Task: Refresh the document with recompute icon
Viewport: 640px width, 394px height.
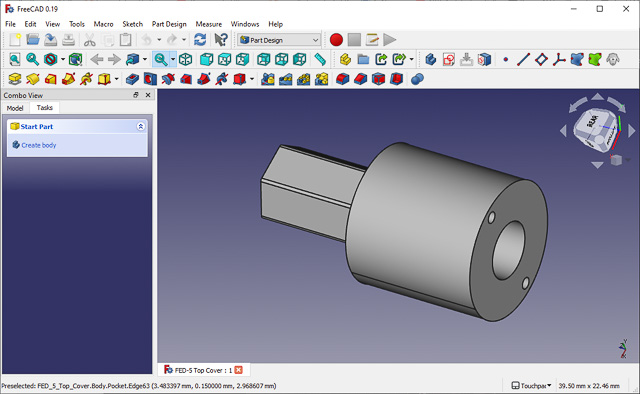Action: click(x=200, y=40)
